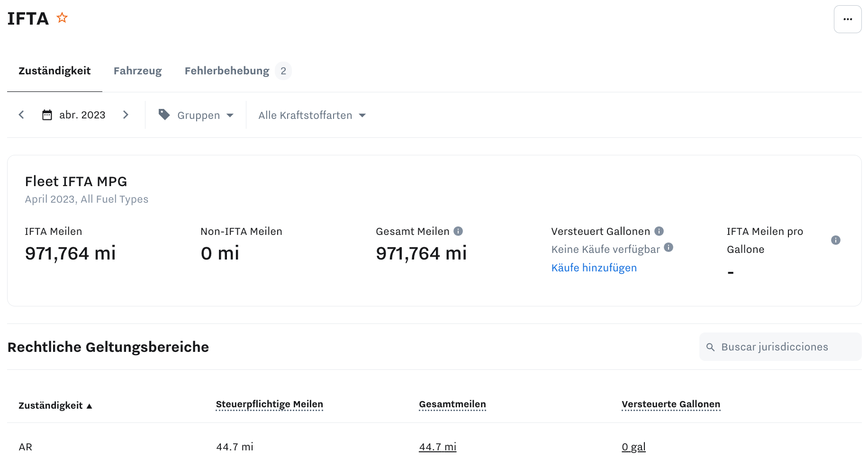Open the Alle Kraftstoffarten dropdown
Screen dimensions: 868x466
click(312, 116)
